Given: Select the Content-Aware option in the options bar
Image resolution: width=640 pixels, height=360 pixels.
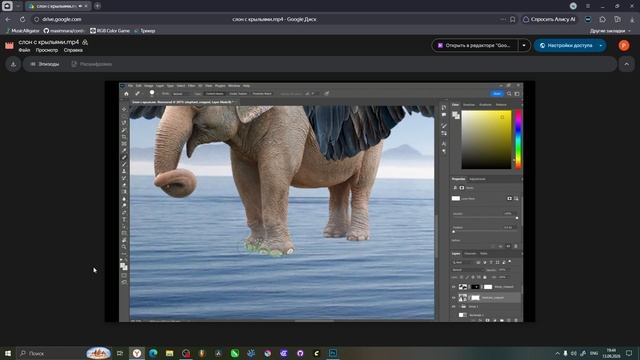Looking at the screenshot, I should 214,93.
